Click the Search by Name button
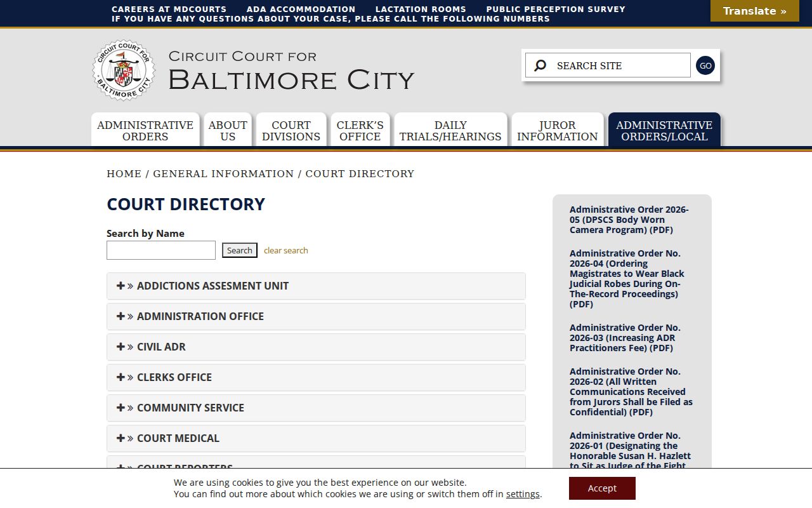Screen dimensions: 812x508 240,250
